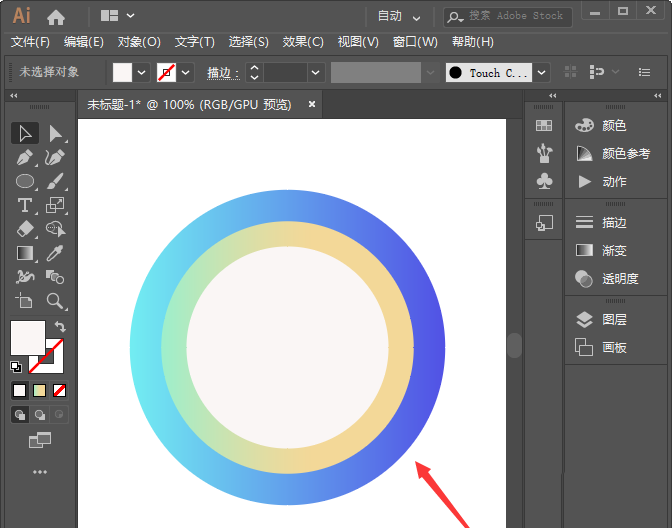The image size is (672, 528).
Task: Open the Asset Export panel icon
Action: click(x=544, y=223)
